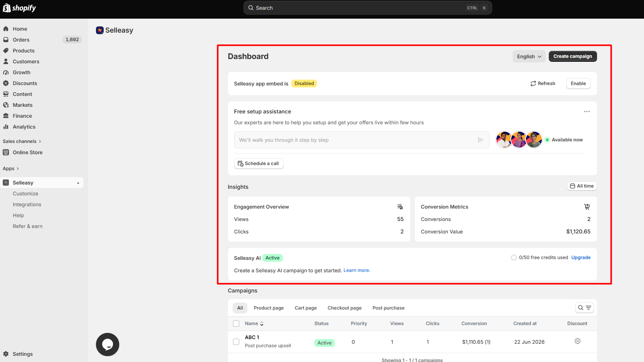The width and height of the screenshot is (644, 362).
Task: Click Enable for Selleasy app embed
Action: (578, 84)
